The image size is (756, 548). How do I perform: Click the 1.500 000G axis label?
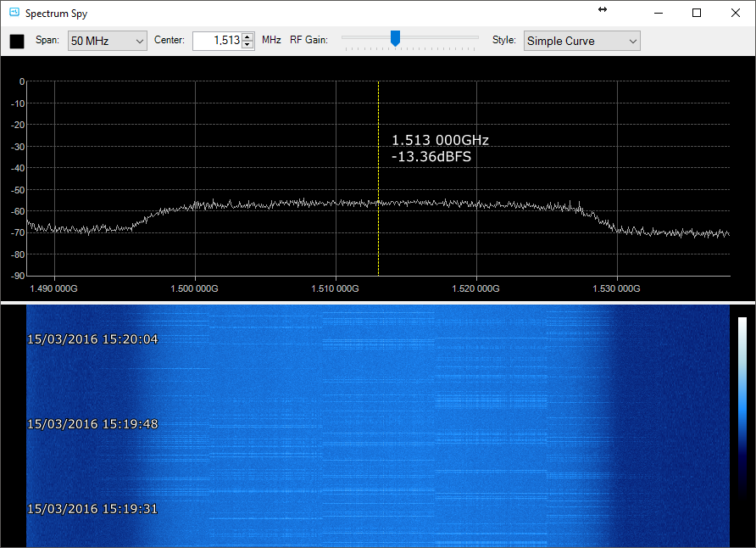[194, 288]
